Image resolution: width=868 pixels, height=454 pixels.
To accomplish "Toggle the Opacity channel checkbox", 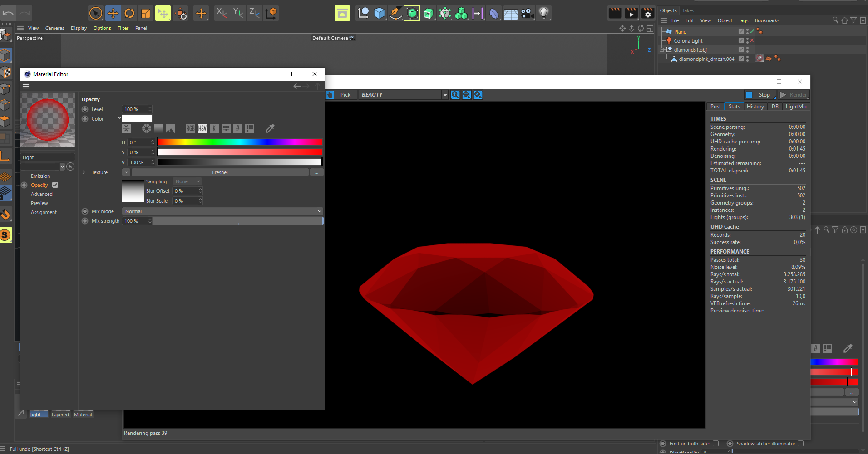I will pos(55,185).
